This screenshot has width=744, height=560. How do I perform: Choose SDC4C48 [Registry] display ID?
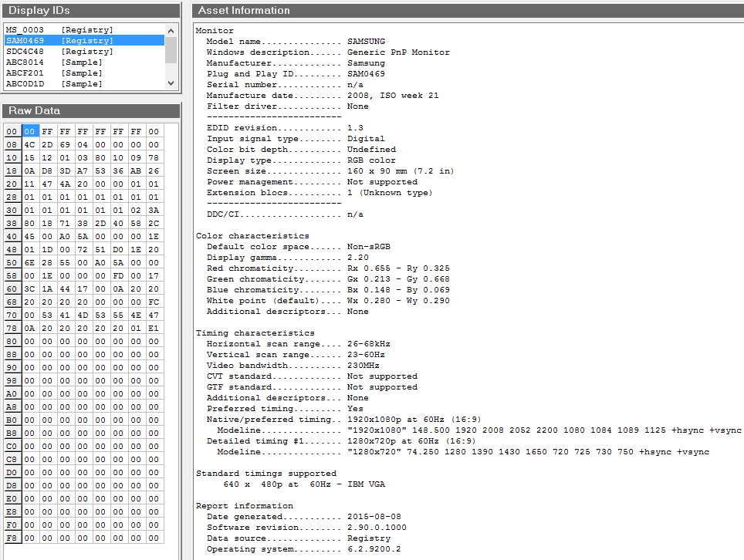click(x=84, y=51)
